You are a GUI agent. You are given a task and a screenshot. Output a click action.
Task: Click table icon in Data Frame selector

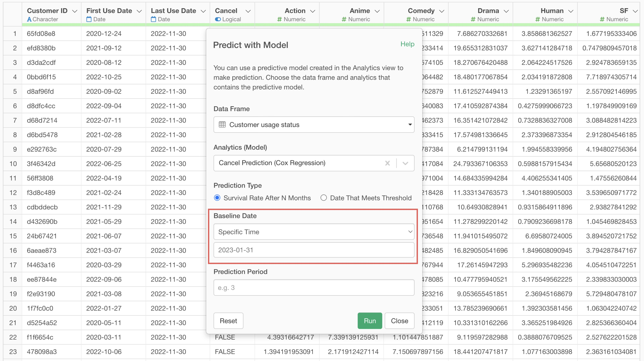[222, 124]
